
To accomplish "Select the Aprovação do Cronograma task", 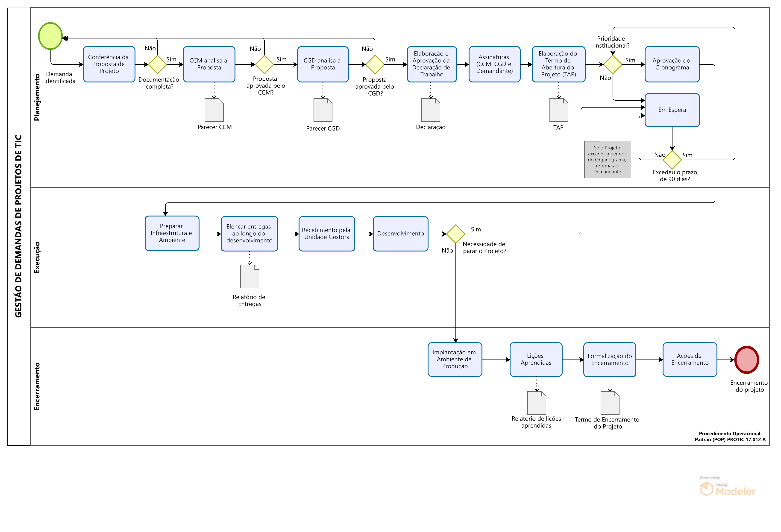I will [672, 64].
